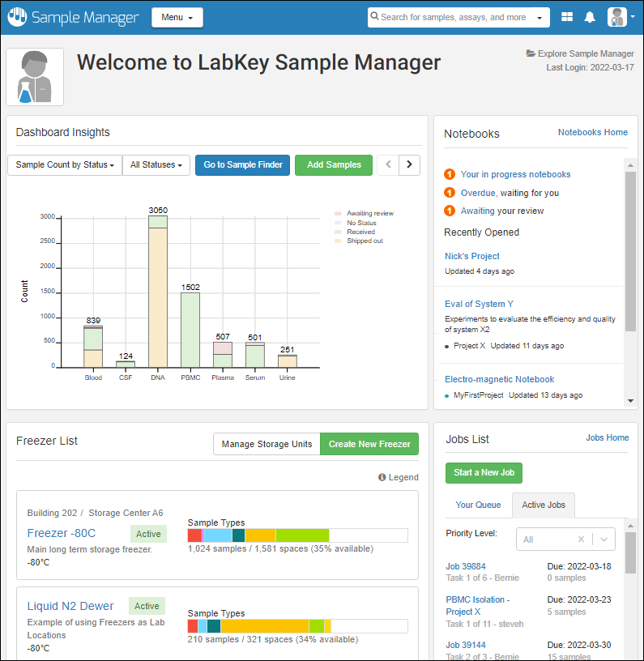Go to next dashboard chart arrow
The image size is (644, 661).
tap(410, 164)
